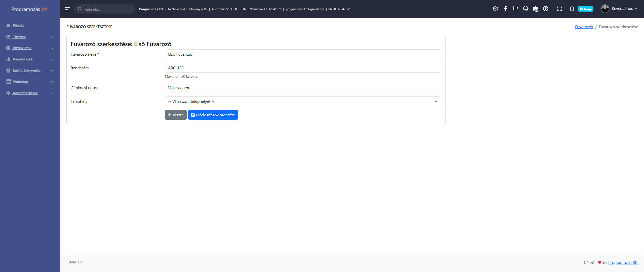644x272 pixels.
Task: Open the clipboard clock history icon
Action: [536, 9]
